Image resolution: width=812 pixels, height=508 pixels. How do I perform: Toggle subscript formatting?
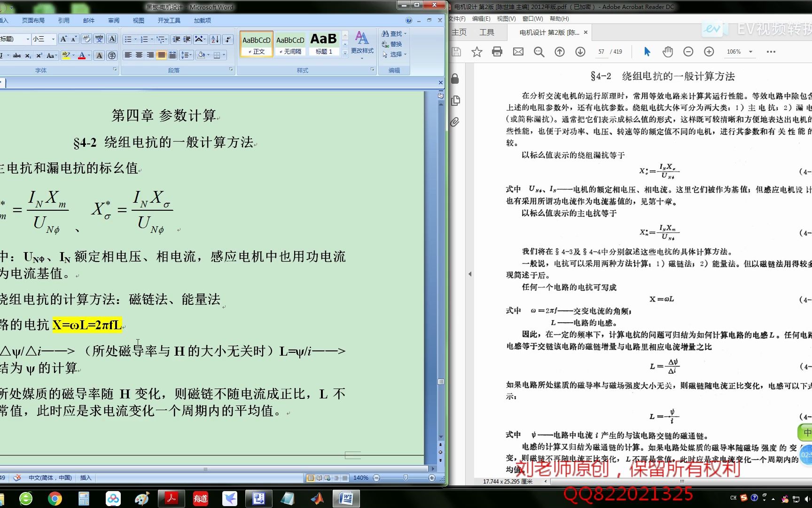click(x=28, y=56)
